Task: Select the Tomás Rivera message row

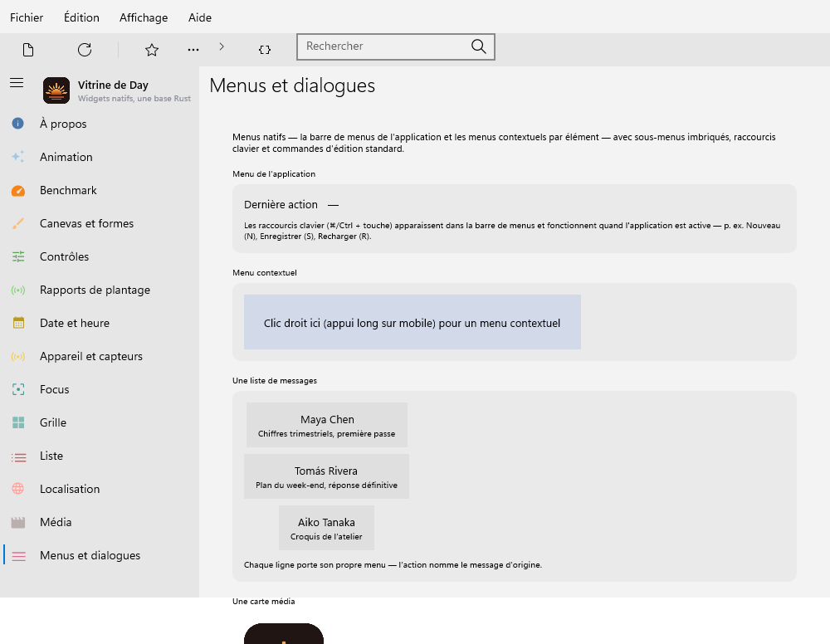Action: (326, 476)
